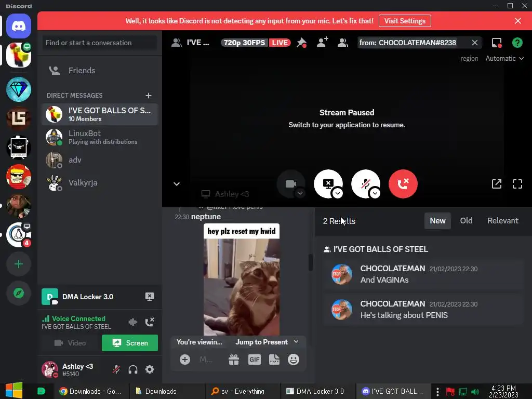Toggle noise suppression waveform icon
Viewport: 532px width, 399px height.
132,322
